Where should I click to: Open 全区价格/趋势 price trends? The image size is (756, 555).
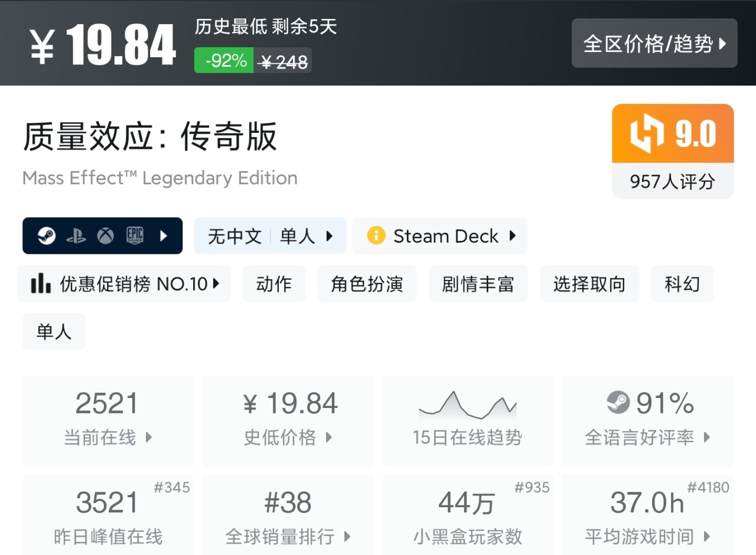(654, 44)
